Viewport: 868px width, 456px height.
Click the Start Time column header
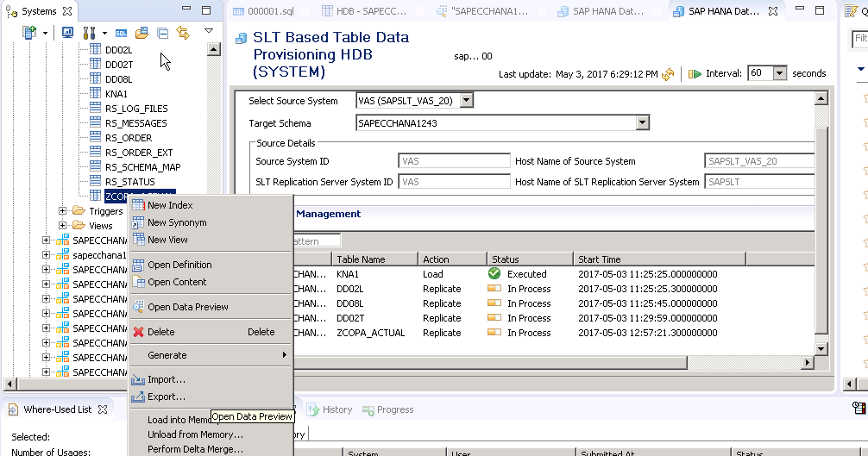(x=660, y=259)
